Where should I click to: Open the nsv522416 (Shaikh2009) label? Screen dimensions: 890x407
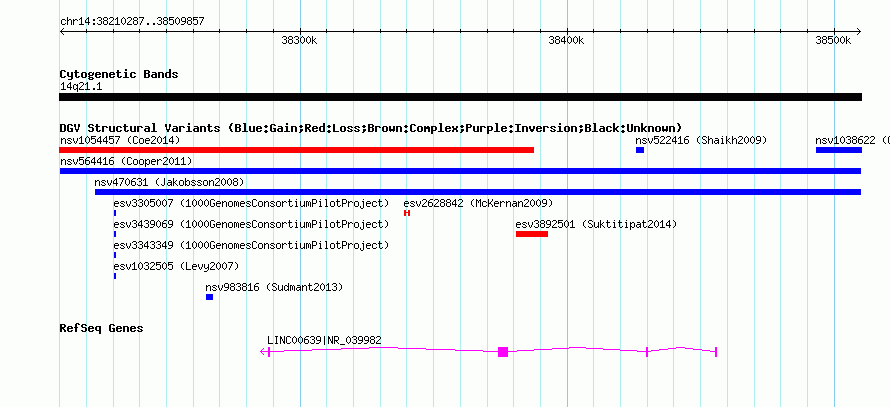point(701,140)
